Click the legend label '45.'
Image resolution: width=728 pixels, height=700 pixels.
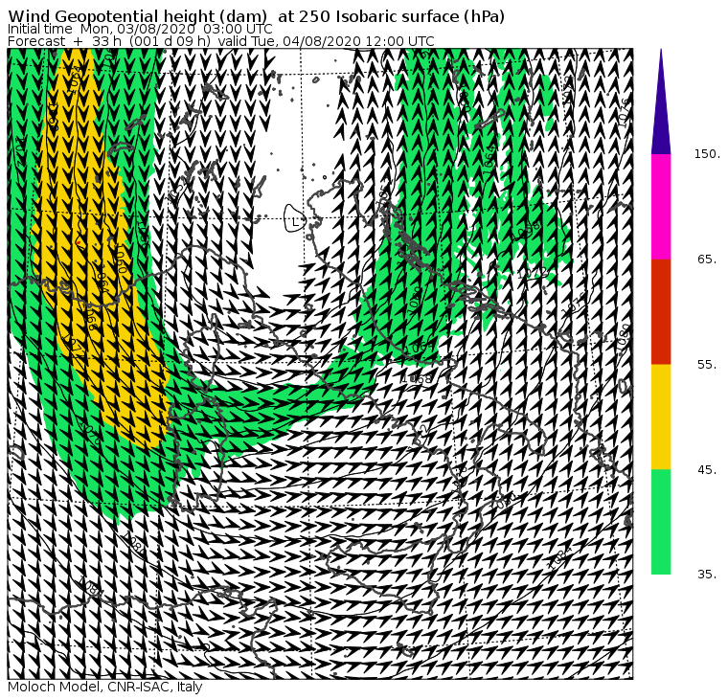pyautogui.click(x=708, y=470)
